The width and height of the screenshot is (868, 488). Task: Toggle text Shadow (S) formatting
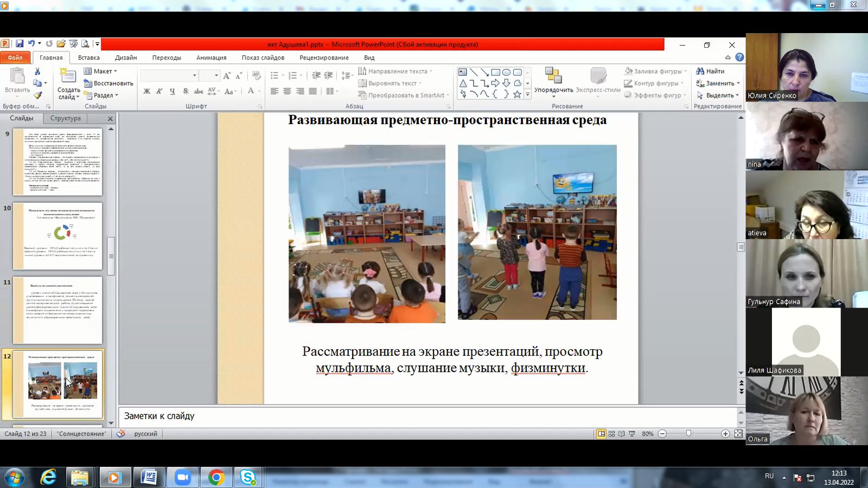click(186, 91)
